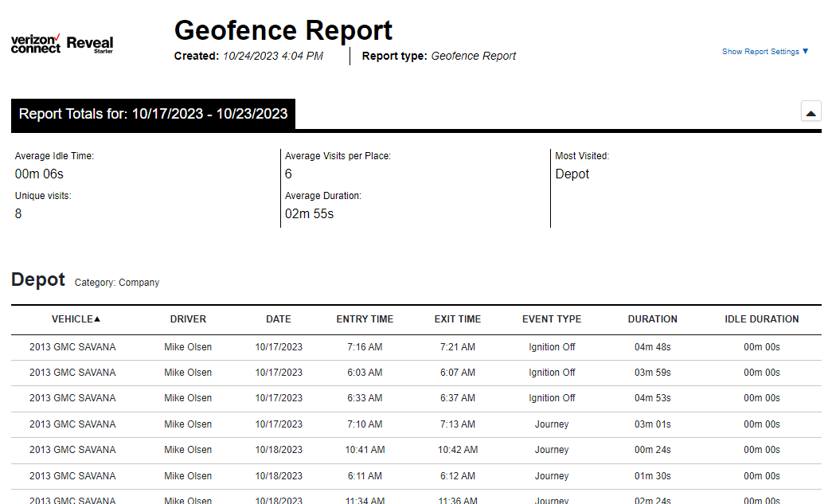Select the row with 7:16 AM entry
Screen dimensions: 832x504
[365, 347]
